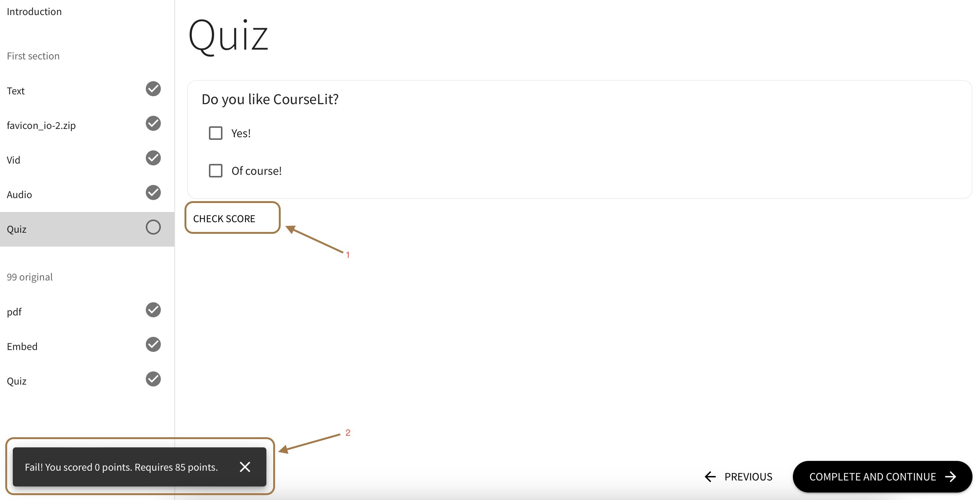
Task: Click the checkmark icon next to favicon_io-2.zip
Action: click(x=153, y=123)
